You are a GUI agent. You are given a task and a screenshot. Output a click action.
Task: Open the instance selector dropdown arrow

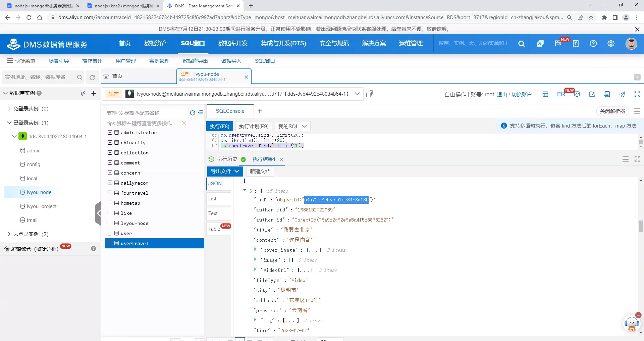357,94
